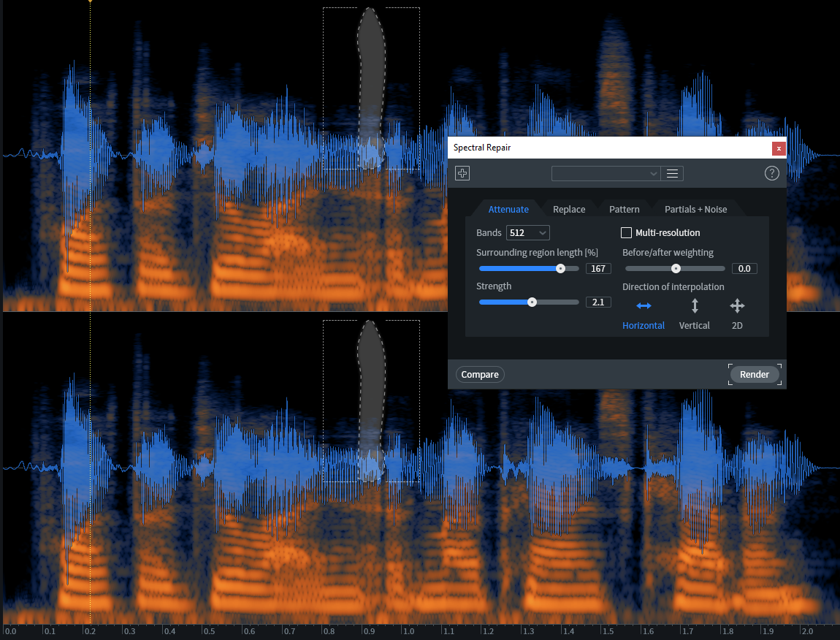Click the 1.5 mark on time ruler
The width and height of the screenshot is (840, 640).
pos(608,631)
